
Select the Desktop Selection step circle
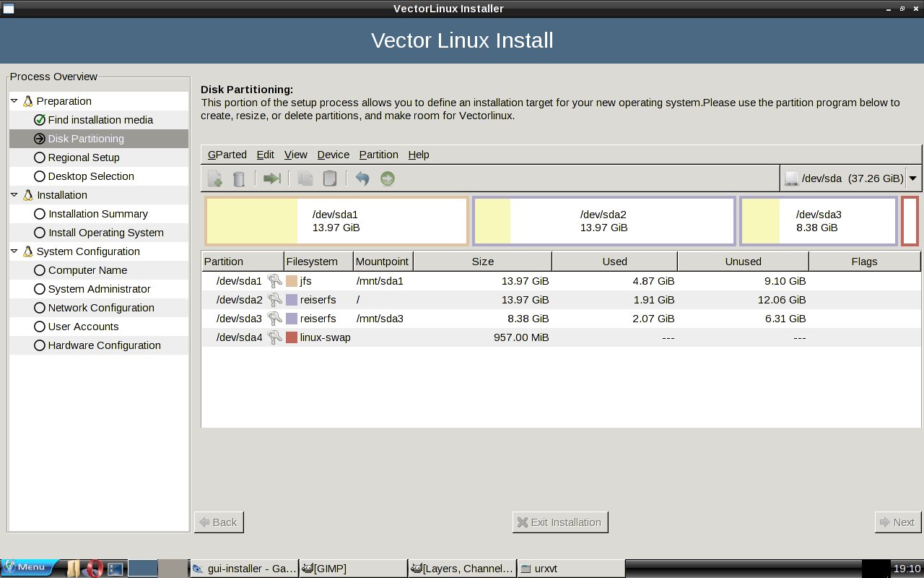pos(40,176)
